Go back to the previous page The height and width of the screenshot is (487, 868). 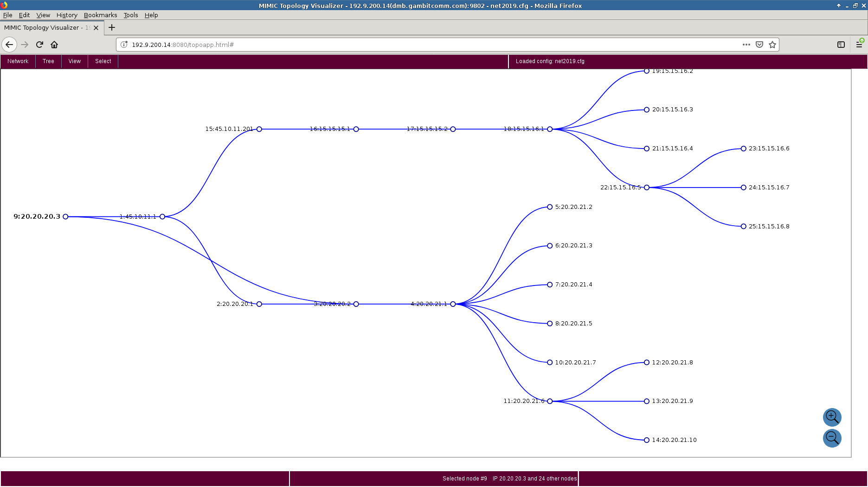pyautogui.click(x=9, y=45)
